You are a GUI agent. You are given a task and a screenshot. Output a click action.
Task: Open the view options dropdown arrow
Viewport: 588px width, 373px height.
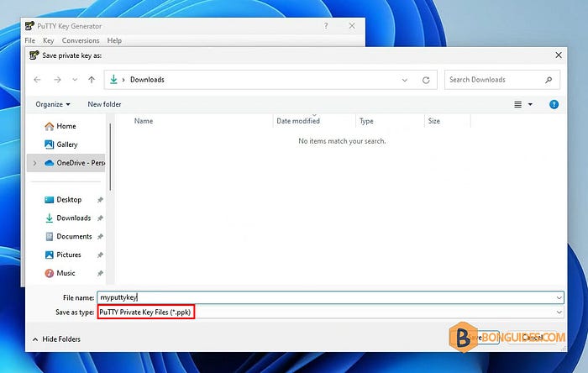point(530,104)
